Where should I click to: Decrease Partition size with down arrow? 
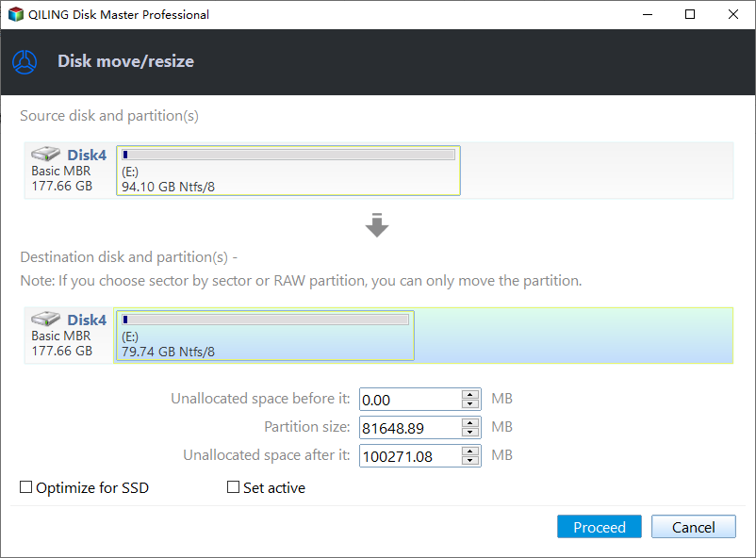coord(470,433)
